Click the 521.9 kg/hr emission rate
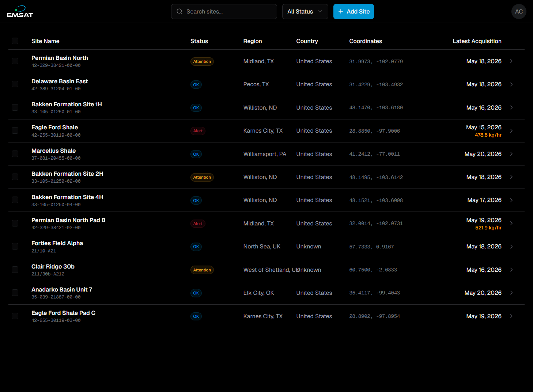 488,228
